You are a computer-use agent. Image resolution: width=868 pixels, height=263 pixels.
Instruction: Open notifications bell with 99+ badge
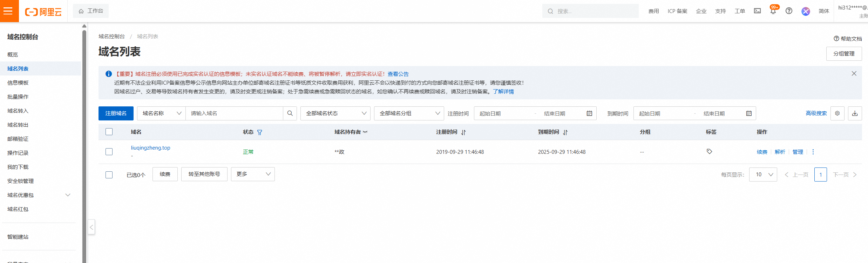773,11
